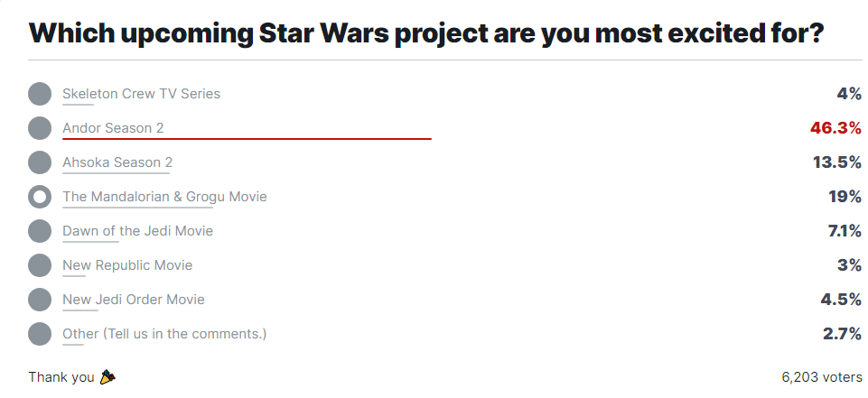This screenshot has width=868, height=398.
Task: Click the party popper emoji icon
Action: coord(107,377)
